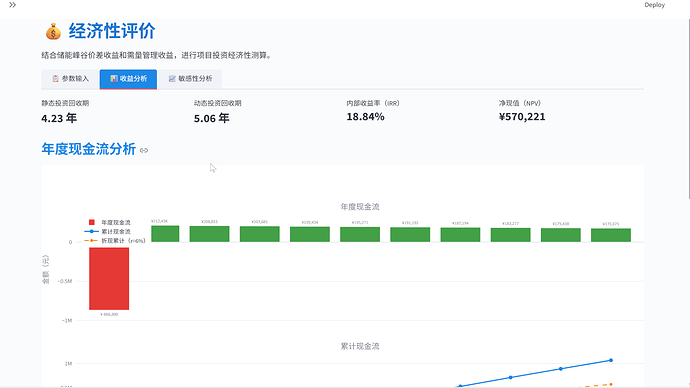The height and width of the screenshot is (388, 690).
Task: Switch to the 敏感性分析 tab
Action: pos(190,79)
